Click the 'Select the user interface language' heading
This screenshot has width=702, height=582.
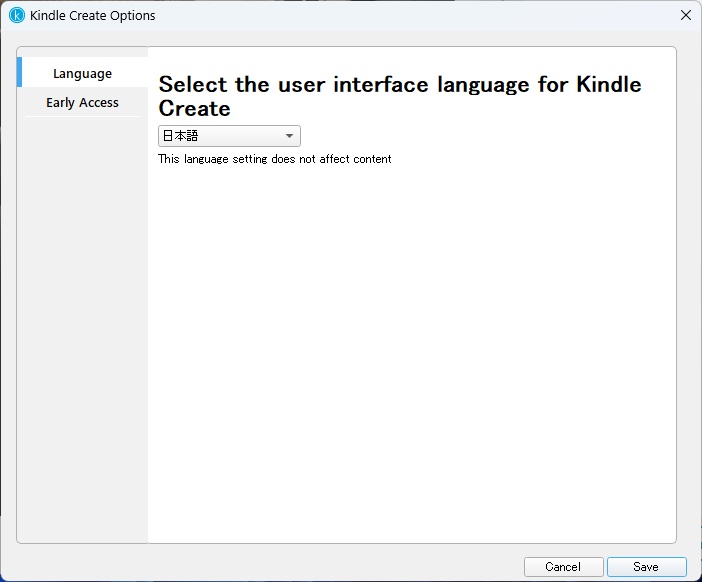[x=400, y=96]
